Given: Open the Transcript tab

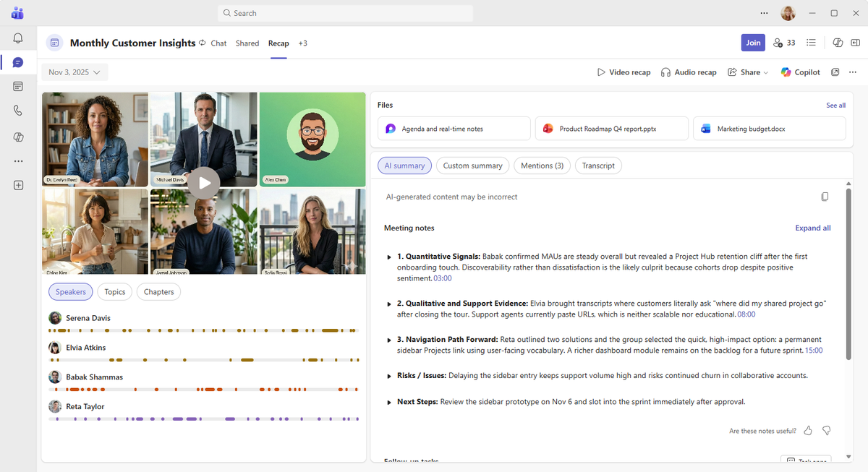Looking at the screenshot, I should [x=598, y=166].
